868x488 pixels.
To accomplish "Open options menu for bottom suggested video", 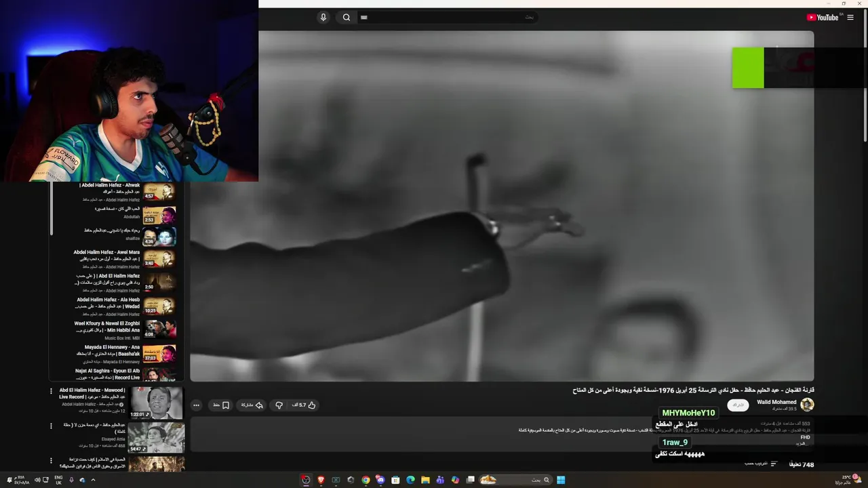I will (51, 460).
